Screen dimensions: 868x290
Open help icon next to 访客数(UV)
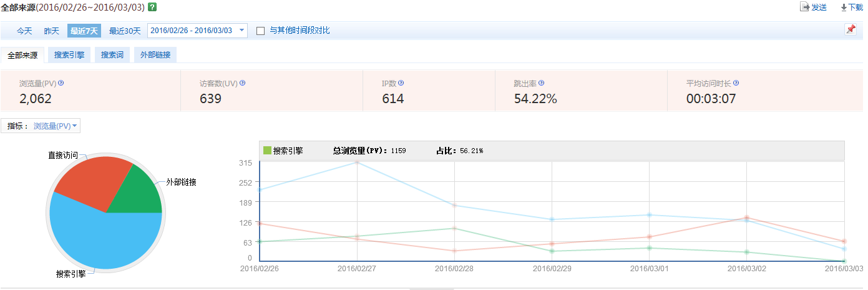(242, 83)
